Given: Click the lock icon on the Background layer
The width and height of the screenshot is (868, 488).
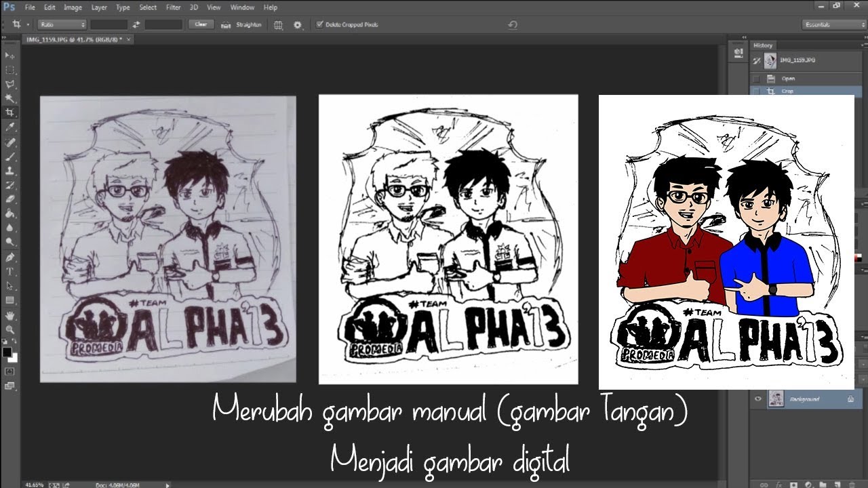Looking at the screenshot, I should point(850,400).
